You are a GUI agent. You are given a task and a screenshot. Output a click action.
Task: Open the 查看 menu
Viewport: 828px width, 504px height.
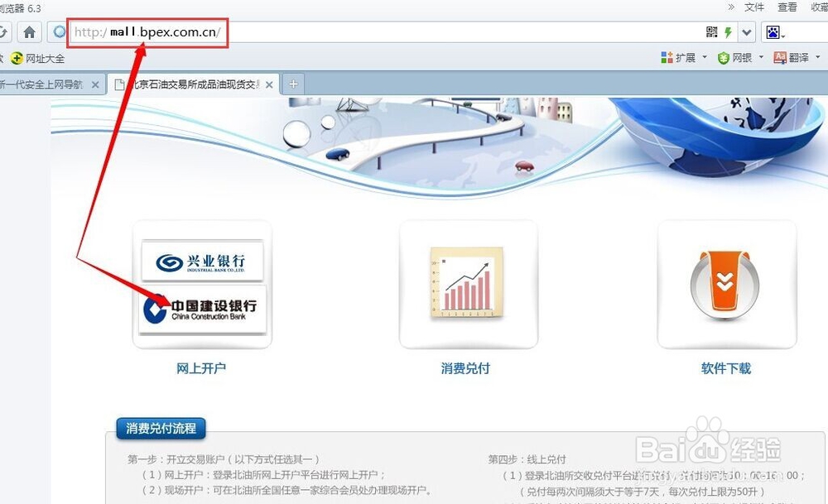pos(787,7)
